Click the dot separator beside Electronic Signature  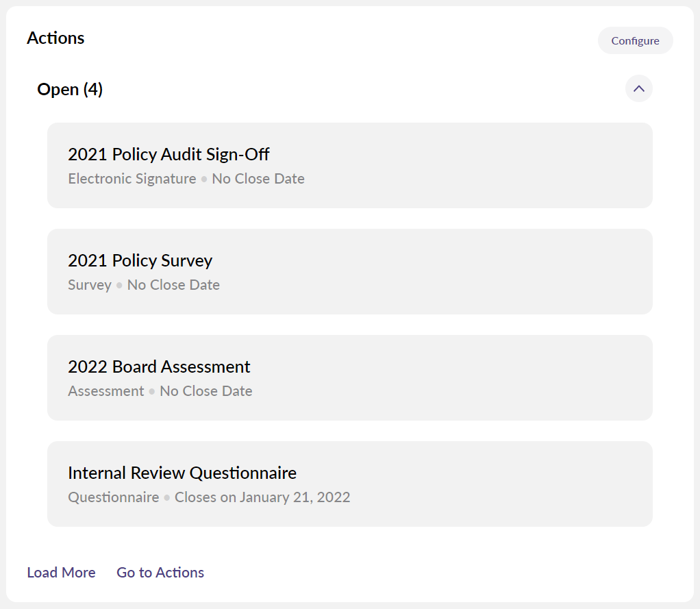pos(203,179)
